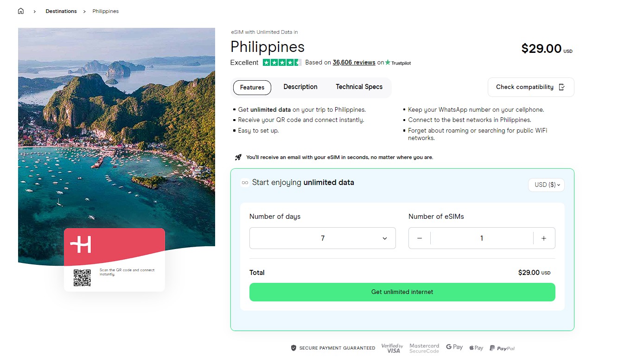Click the PayPal payment icon
618x364 pixels.
(502, 347)
